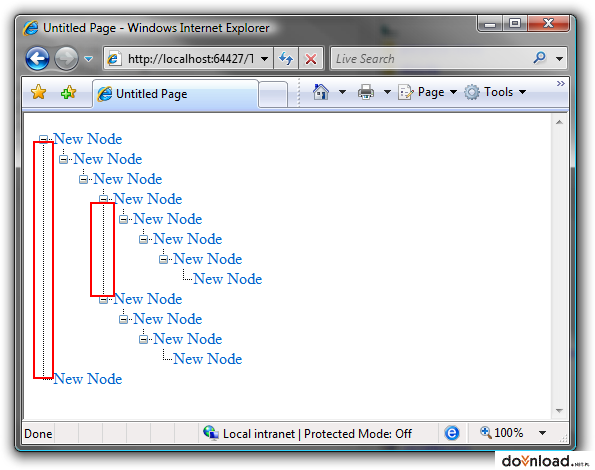595x470 pixels.
Task: Click the Back navigation arrow button
Action: coord(37,59)
